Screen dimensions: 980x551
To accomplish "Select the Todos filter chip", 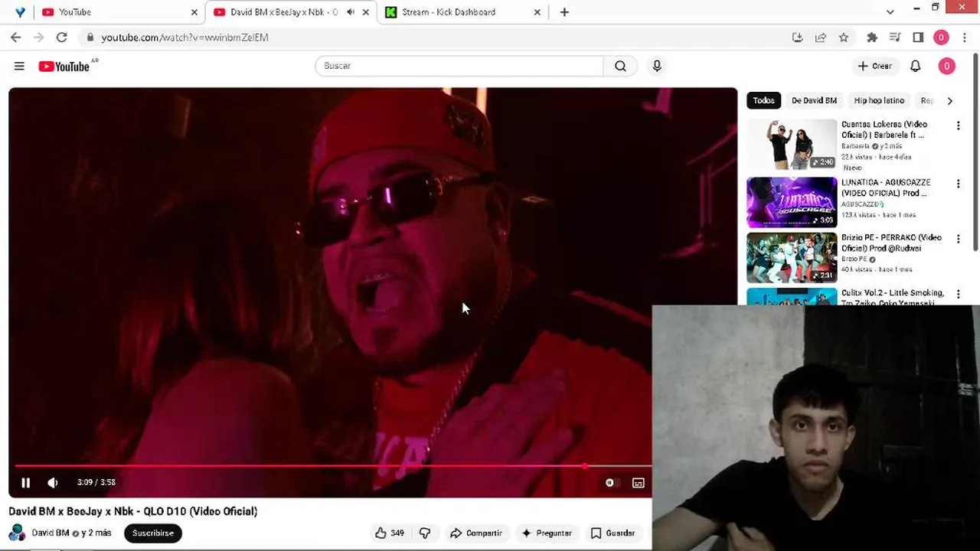I will [x=763, y=100].
